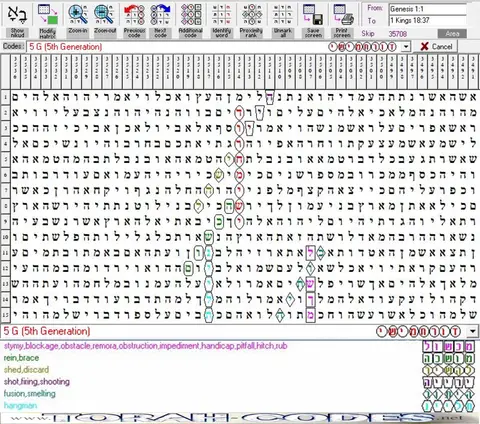The height and width of the screenshot is (424, 480).
Task: Click the purple boxed Hebrew word beside stymy row
Action: 448,347
